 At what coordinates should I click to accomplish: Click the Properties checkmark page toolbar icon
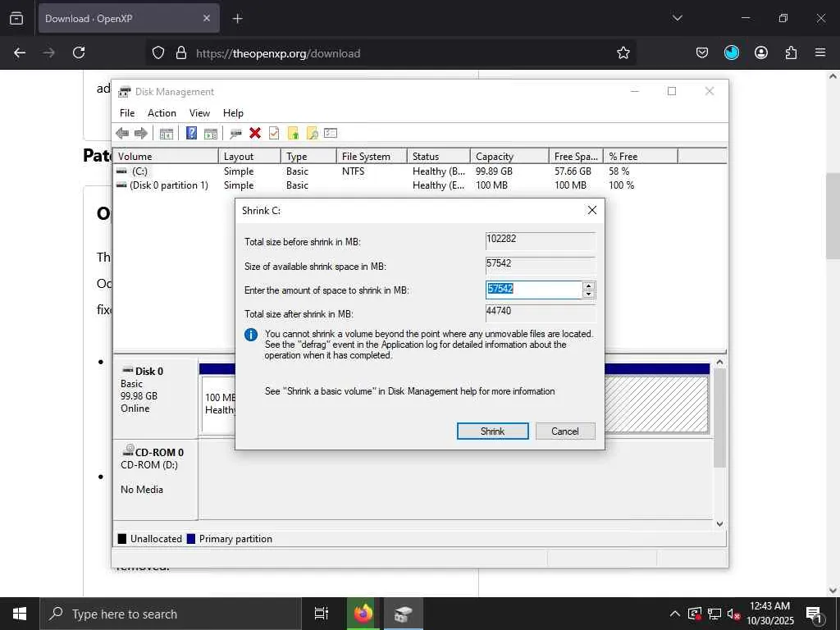coord(274,133)
